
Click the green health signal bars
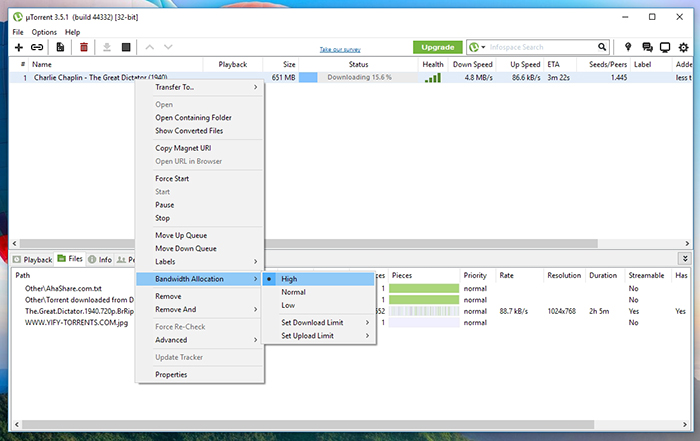(x=433, y=78)
